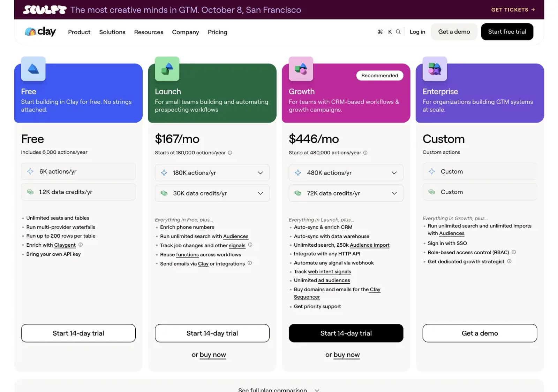Click coin icon in 30K data credits/yr
The image size is (558, 392).
point(164,193)
